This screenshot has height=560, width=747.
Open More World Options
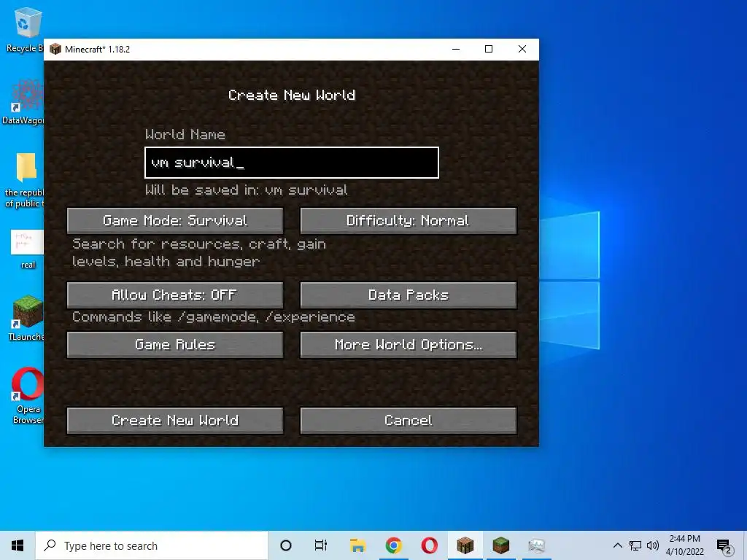[x=409, y=344]
